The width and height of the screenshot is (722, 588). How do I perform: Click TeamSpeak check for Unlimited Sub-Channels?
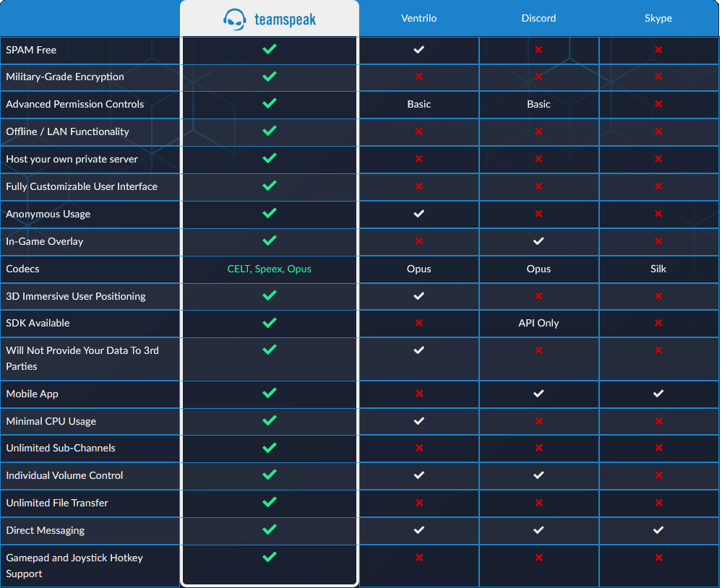point(270,448)
